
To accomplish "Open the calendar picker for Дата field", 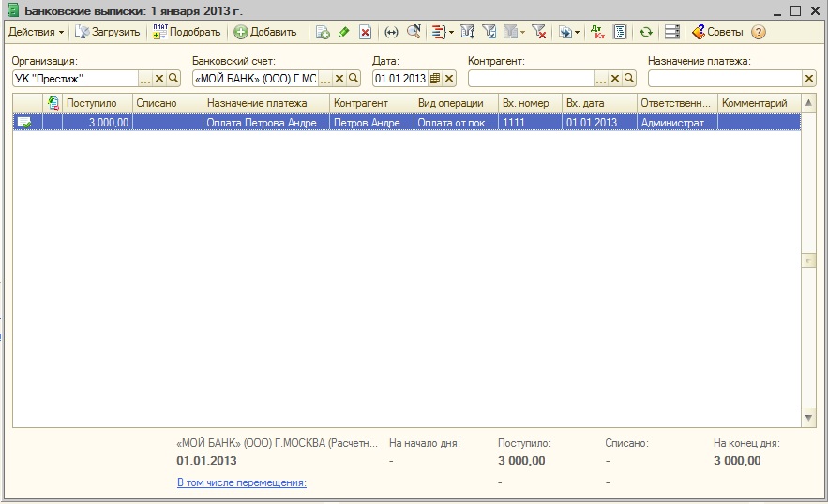I will pos(435,79).
